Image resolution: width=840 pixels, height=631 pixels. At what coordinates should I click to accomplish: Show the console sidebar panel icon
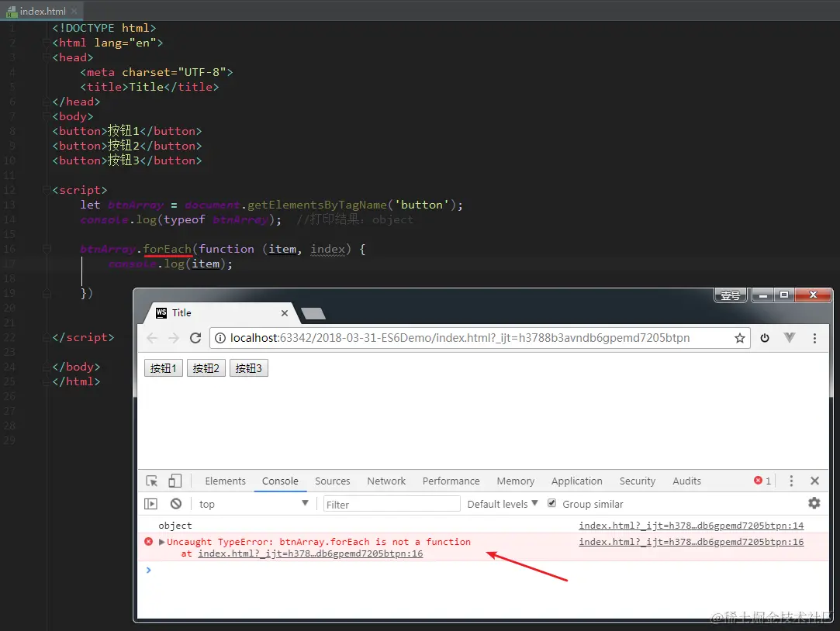click(x=150, y=504)
